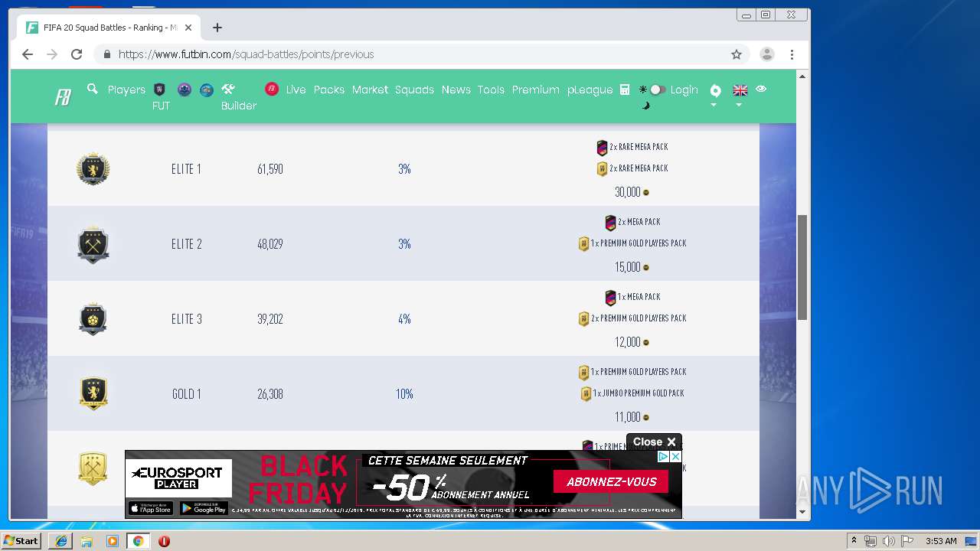Open the Market menu
The width and height of the screenshot is (980, 551).
370,90
